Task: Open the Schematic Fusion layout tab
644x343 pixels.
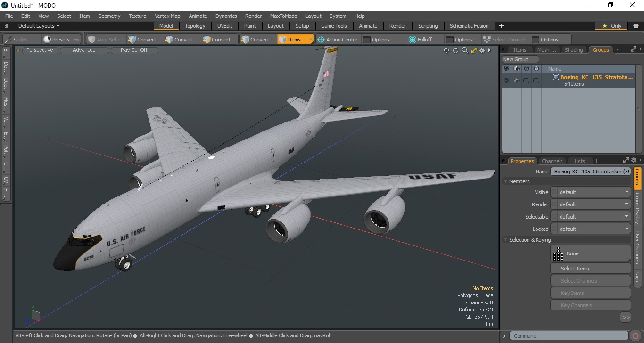Action: pyautogui.click(x=469, y=26)
